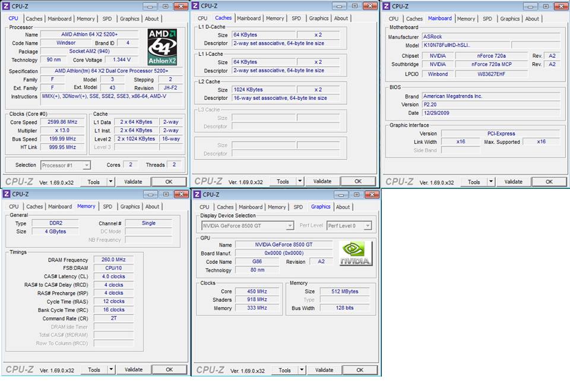Click the memory Type value DDR2
The width and height of the screenshot is (570, 392).
tap(56, 223)
